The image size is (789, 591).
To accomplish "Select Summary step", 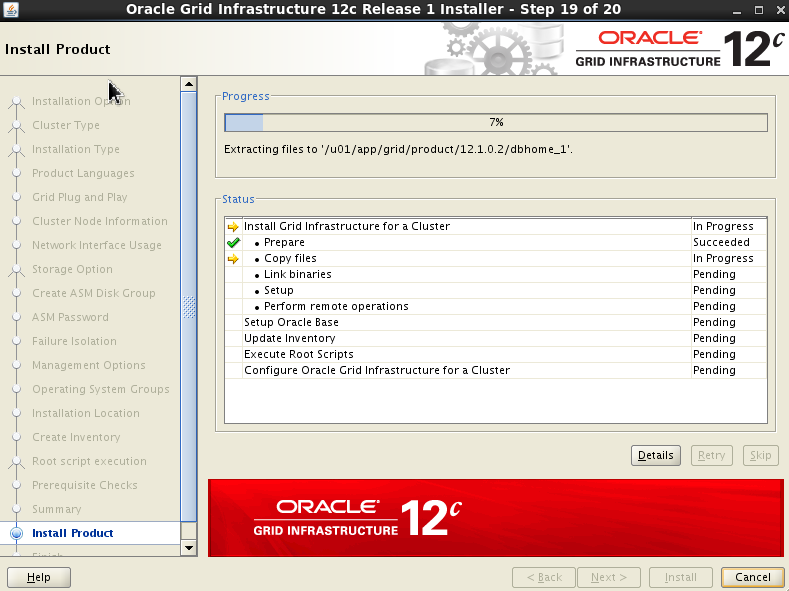I will 56,509.
